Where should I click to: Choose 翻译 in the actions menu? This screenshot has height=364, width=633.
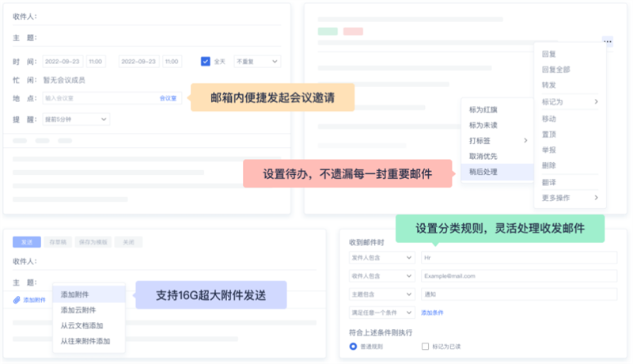tap(548, 183)
